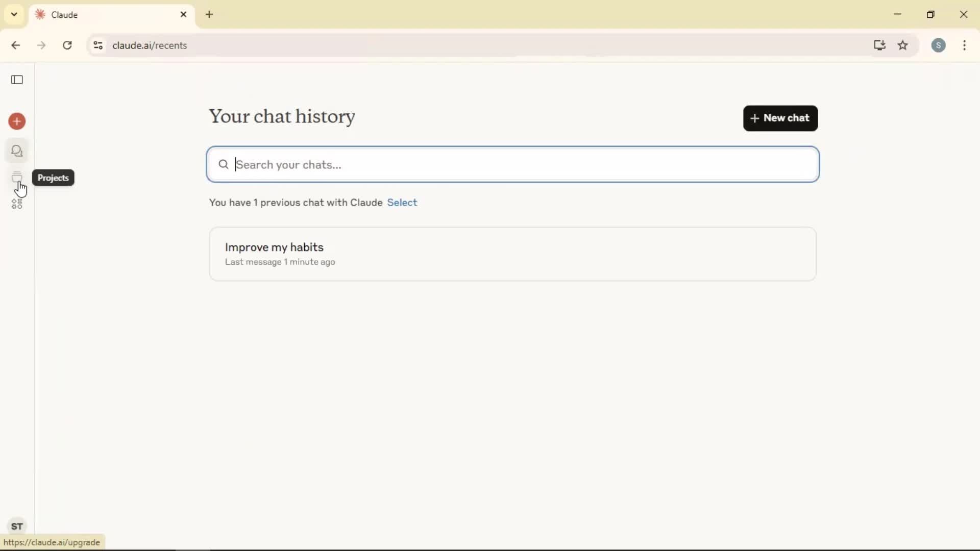Bookmark this page with star icon

[903, 45]
